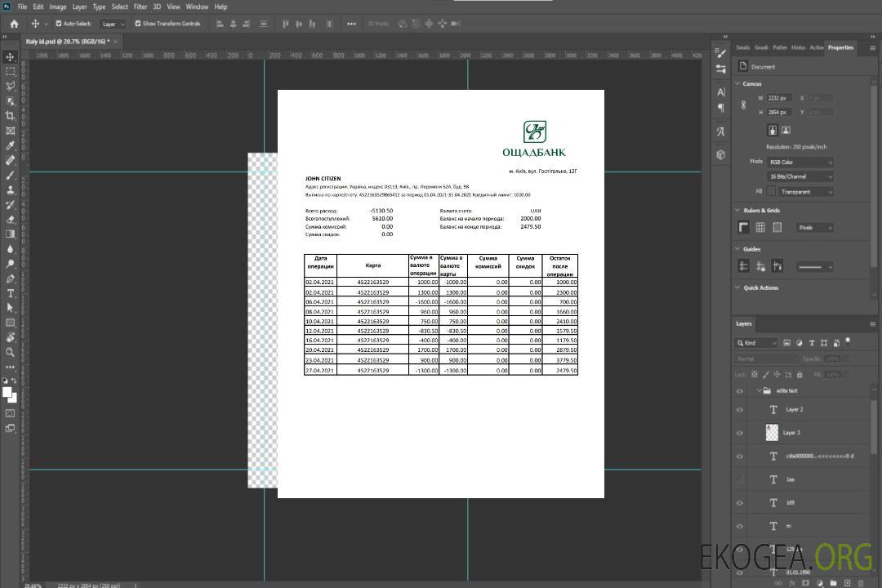
Task: Open the Layers panel options menu
Action: click(872, 324)
